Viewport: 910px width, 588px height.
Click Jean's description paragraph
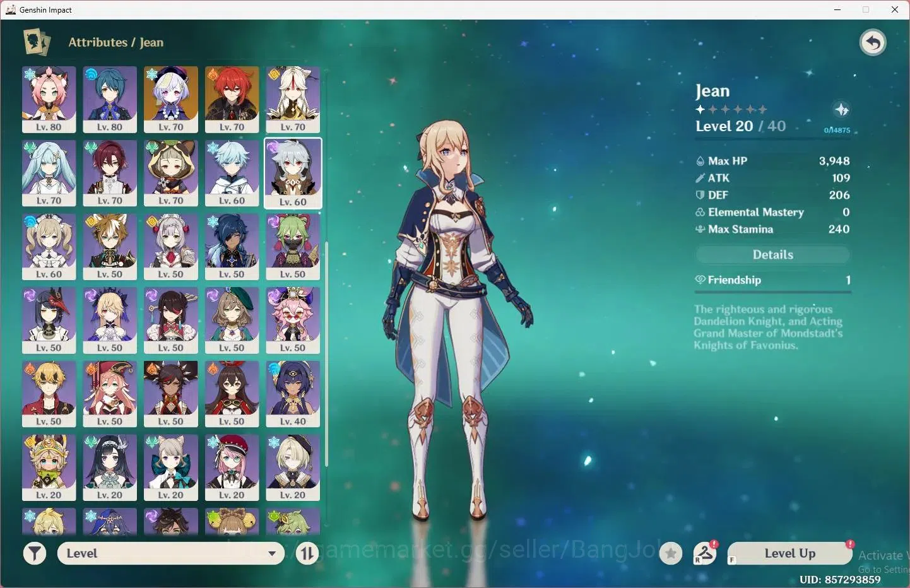pos(768,327)
